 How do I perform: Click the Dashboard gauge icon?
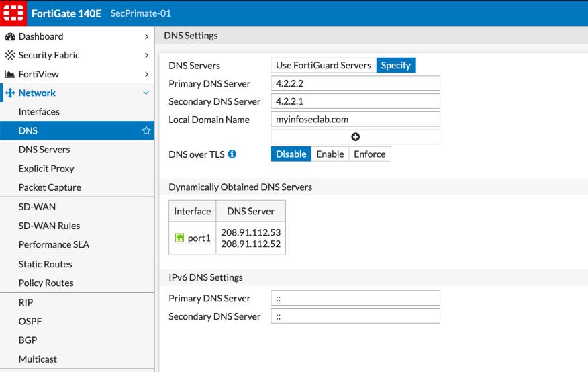pos(10,36)
